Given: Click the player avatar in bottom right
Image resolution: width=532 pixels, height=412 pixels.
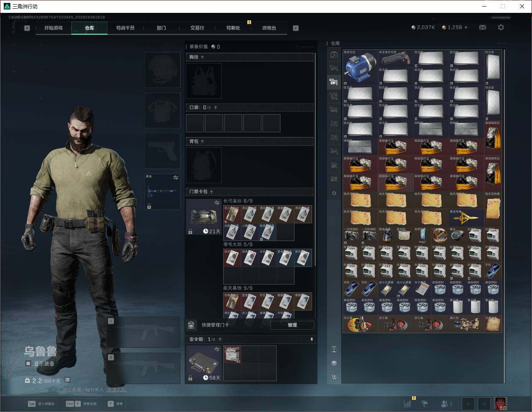Looking at the screenshot, I should (x=500, y=404).
